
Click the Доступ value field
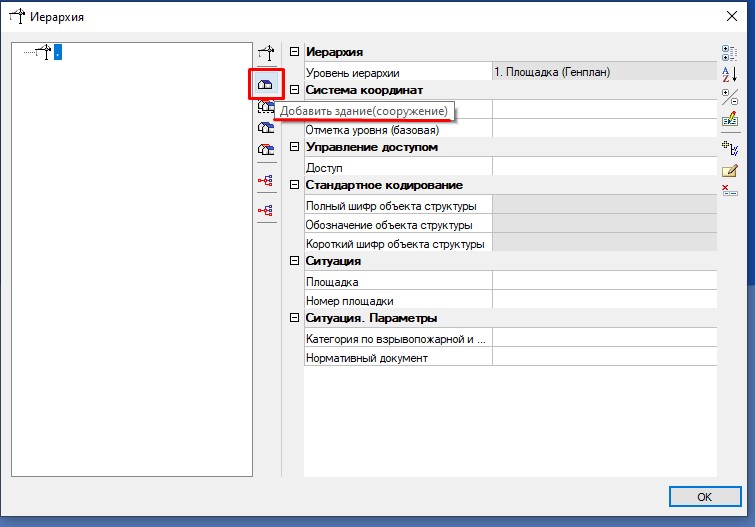coord(604,167)
